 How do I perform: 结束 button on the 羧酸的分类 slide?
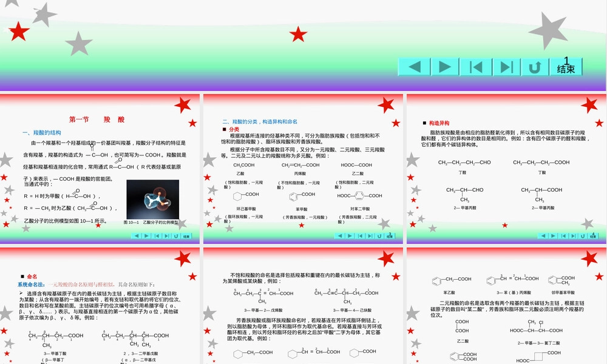click(390, 236)
